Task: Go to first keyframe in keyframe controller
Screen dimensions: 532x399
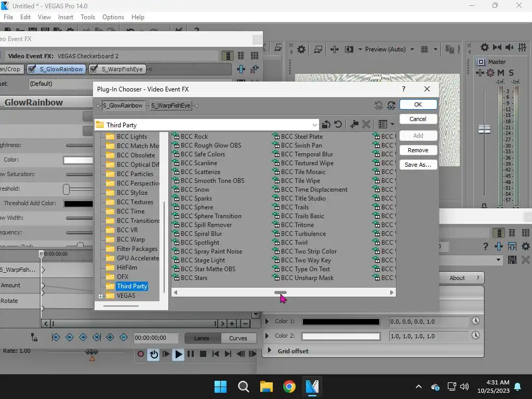Action: 56,337
